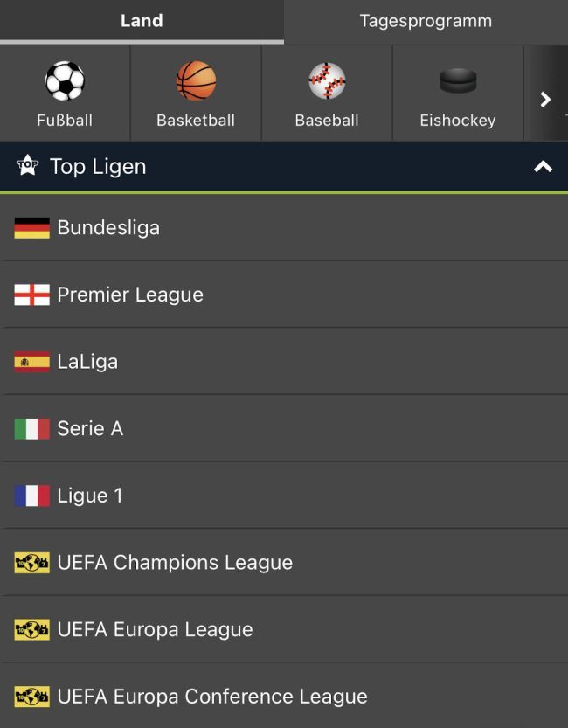This screenshot has height=728, width=568.
Task: Click the Top Ligen header text
Action: (x=98, y=166)
